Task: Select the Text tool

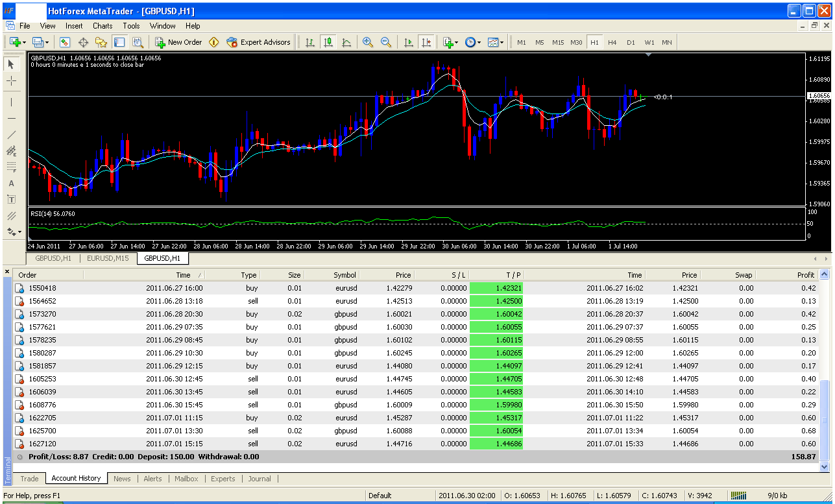Action: [12, 184]
